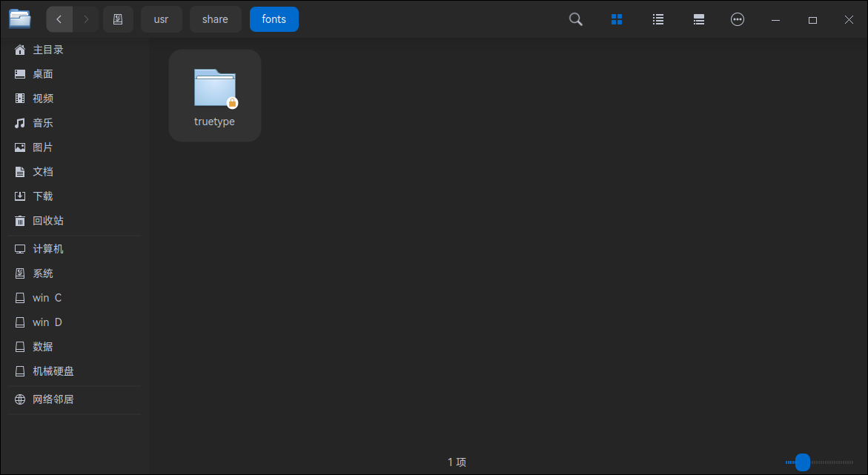Open the more options menu
This screenshot has width=868, height=475.
coord(738,19)
